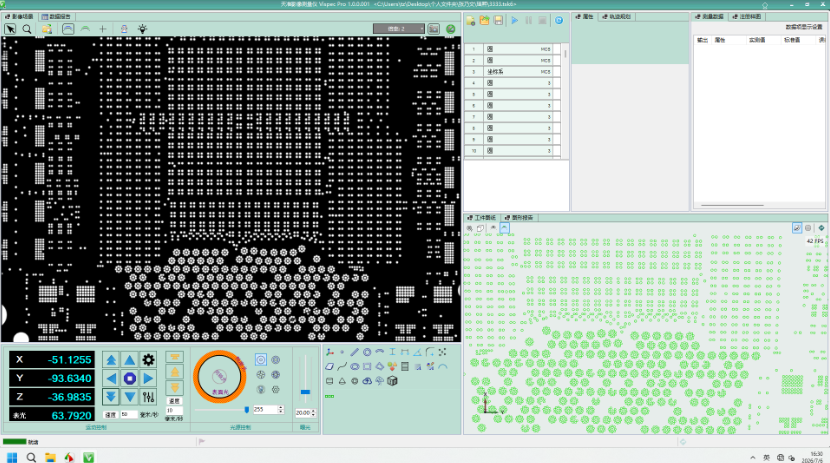Screen dimensions: 830x463
Task: Toggle the highlighted ring light mode button
Action: click(x=261, y=360)
